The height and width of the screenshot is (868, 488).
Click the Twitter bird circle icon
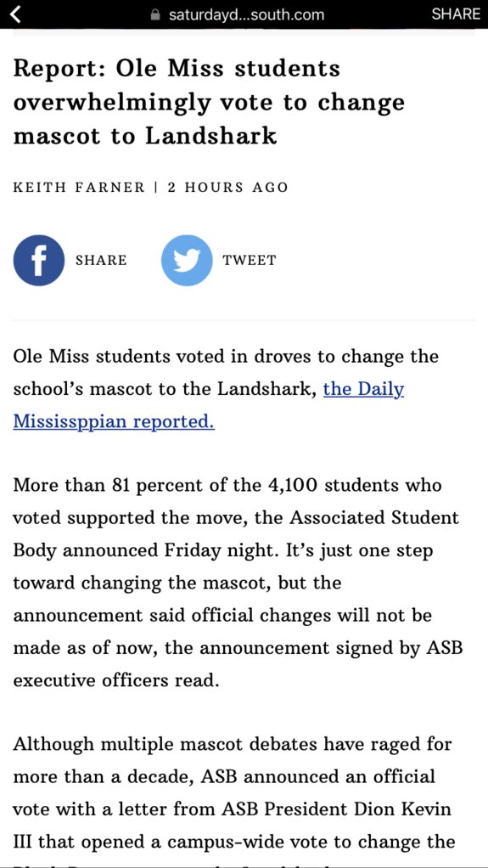pyautogui.click(x=187, y=260)
